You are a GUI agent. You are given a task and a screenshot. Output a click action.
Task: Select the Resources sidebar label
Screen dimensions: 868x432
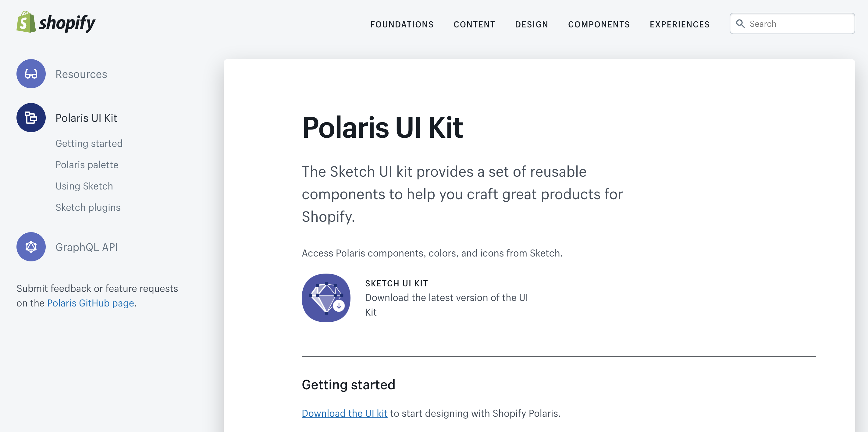point(81,74)
